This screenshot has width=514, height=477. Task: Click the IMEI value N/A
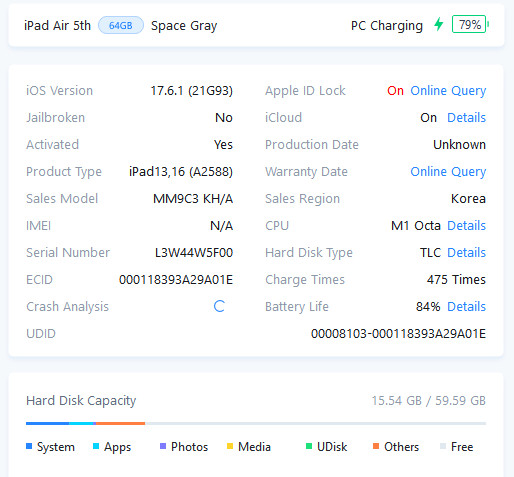(221, 226)
